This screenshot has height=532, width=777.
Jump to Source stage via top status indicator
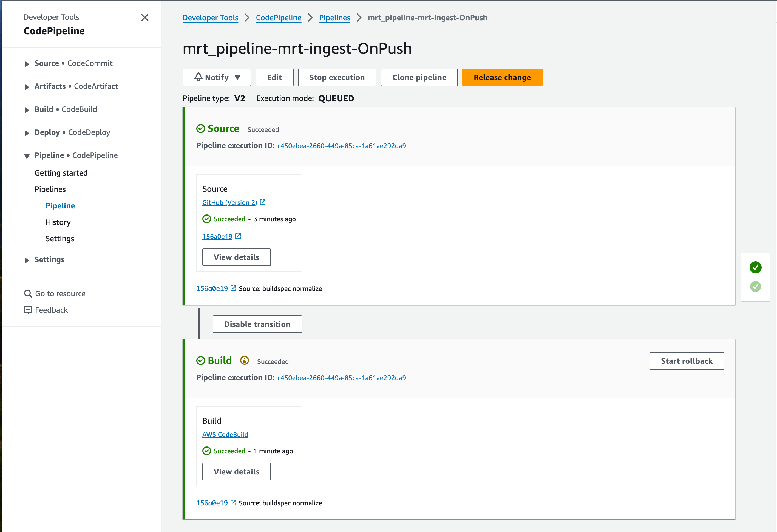pyautogui.click(x=755, y=267)
